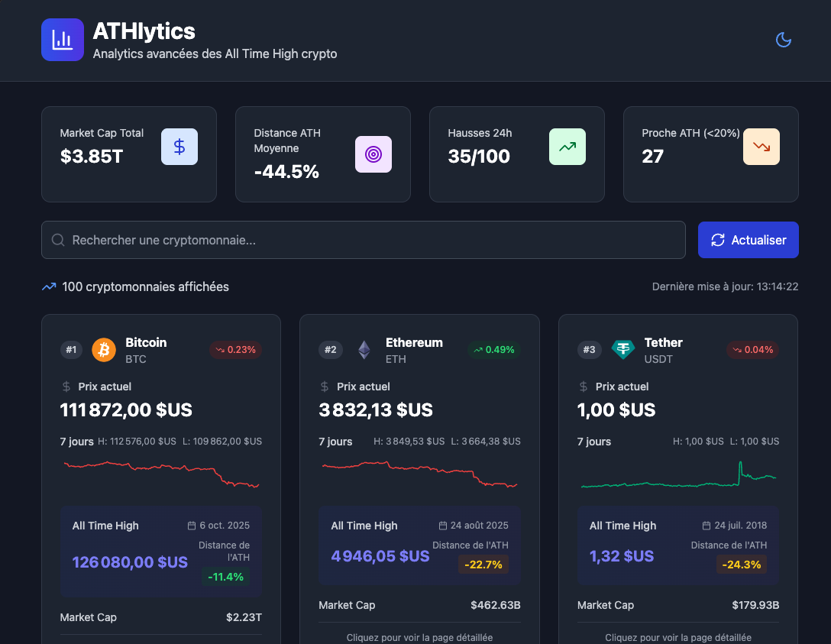Select the Tether coin logo
This screenshot has height=644, width=831.
click(x=623, y=349)
